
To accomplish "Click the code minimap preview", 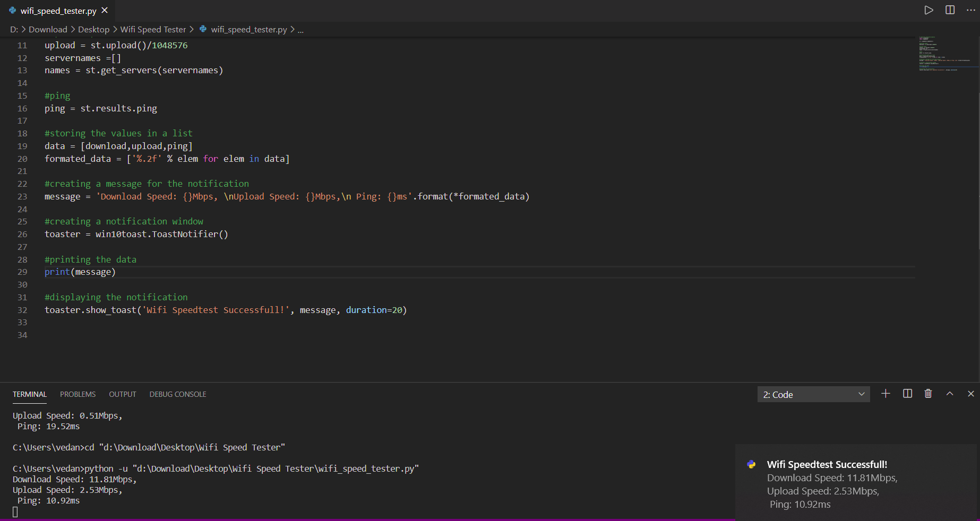I will tap(948, 53).
